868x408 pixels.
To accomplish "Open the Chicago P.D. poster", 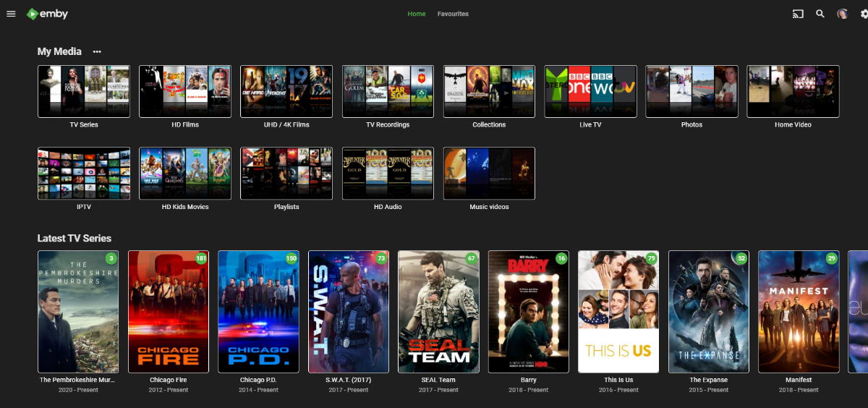I will pos(258,312).
